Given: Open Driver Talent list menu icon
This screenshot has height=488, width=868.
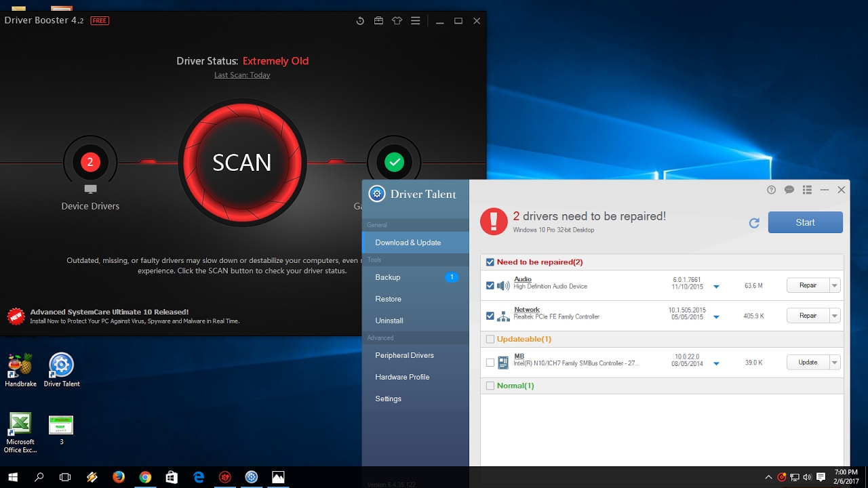Looking at the screenshot, I should (x=807, y=190).
